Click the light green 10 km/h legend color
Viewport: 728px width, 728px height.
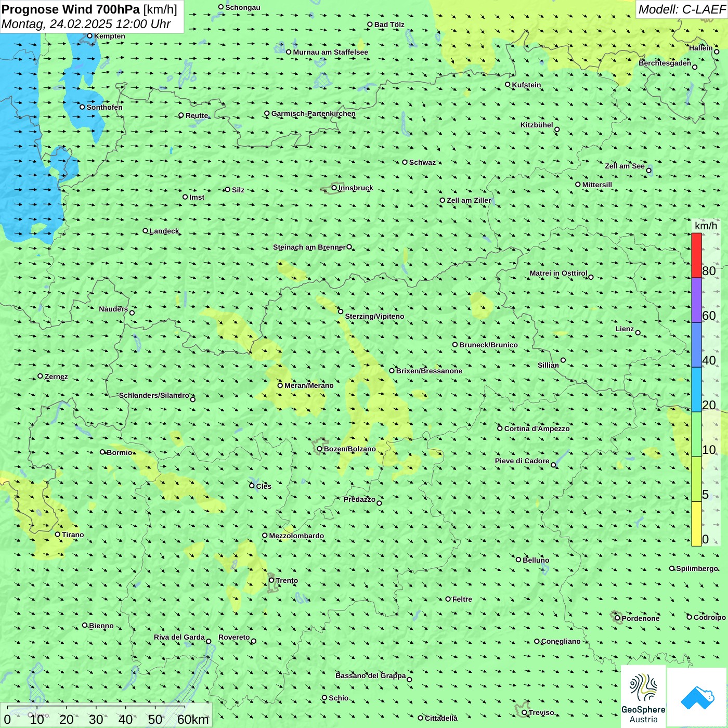696,434
